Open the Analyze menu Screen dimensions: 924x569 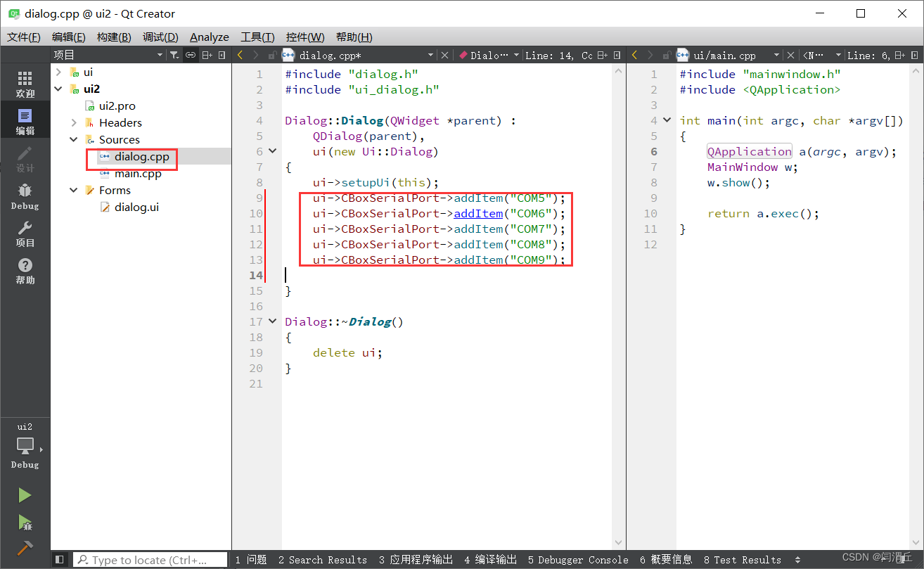(209, 37)
